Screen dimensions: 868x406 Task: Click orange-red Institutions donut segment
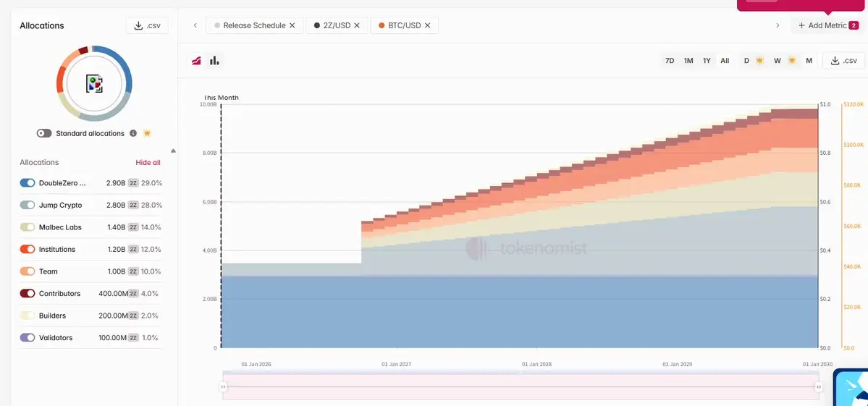[60, 80]
